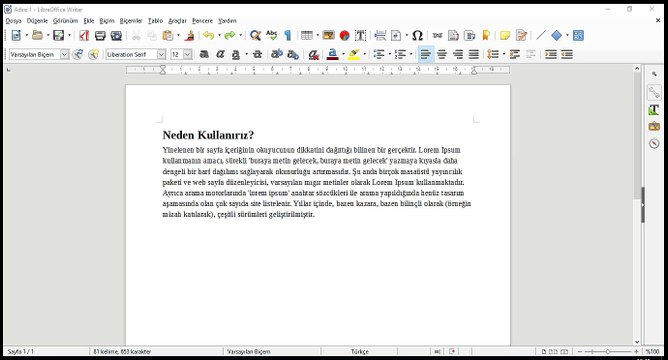Open the Araçlar menu
668x360 pixels.
click(x=177, y=21)
